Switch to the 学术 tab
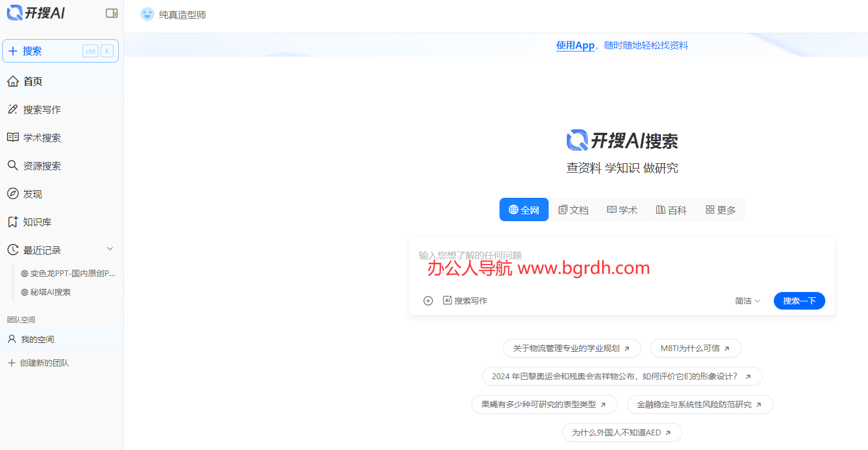 click(x=622, y=209)
